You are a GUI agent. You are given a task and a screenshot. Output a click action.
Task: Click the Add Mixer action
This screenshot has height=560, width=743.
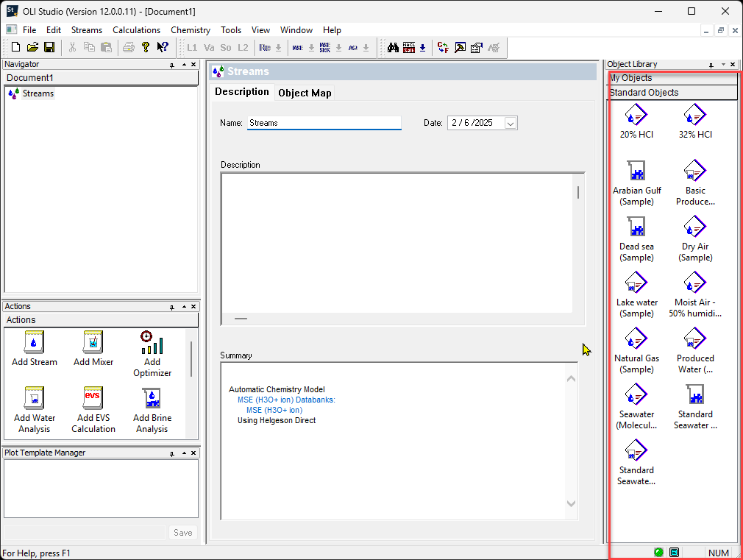(x=93, y=349)
